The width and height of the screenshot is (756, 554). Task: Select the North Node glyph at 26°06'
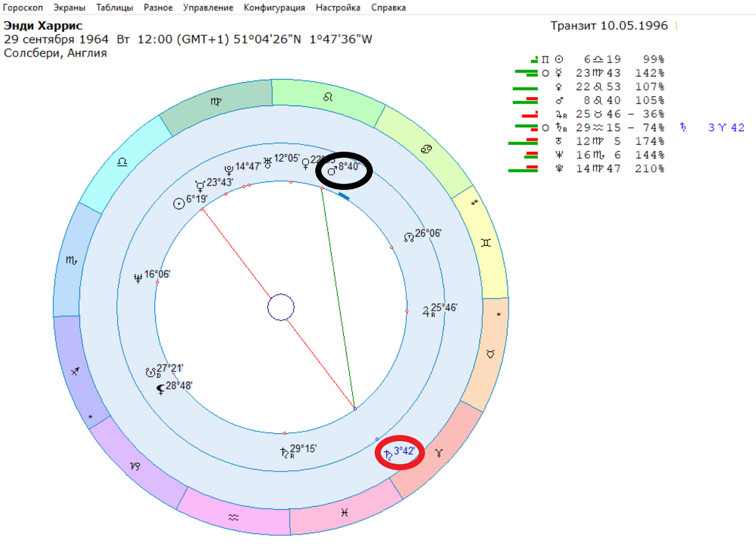tap(408, 237)
